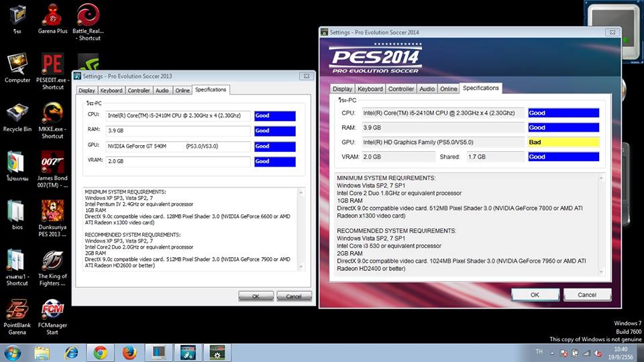Click the PES 2013 requirements scroll-down arrow

(301, 267)
